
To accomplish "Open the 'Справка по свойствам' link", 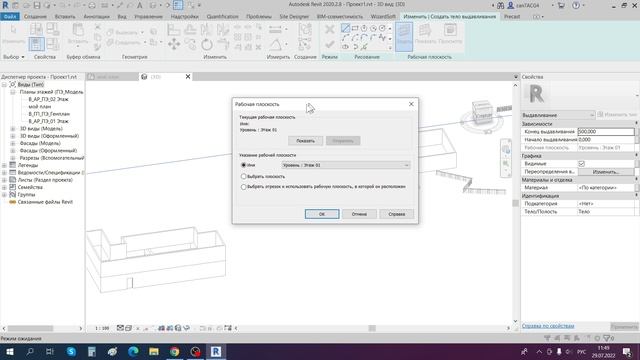I will [548, 326].
